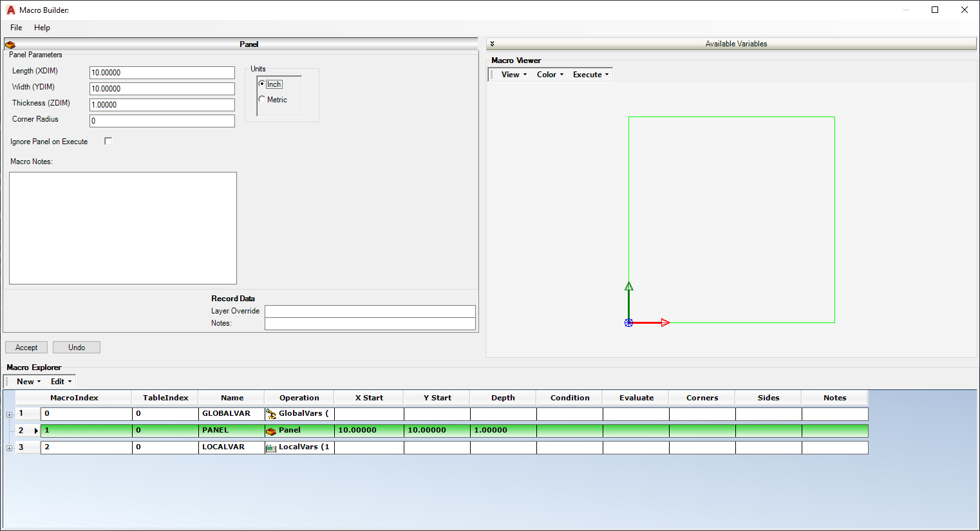This screenshot has height=531, width=980.
Task: Click the UCS origin icon in Macro Viewer
Action: (628, 322)
